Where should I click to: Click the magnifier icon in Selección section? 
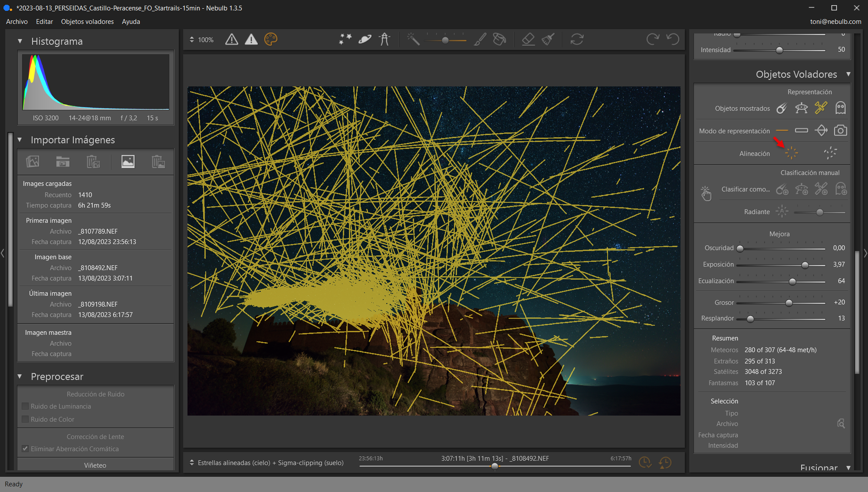coord(841,423)
